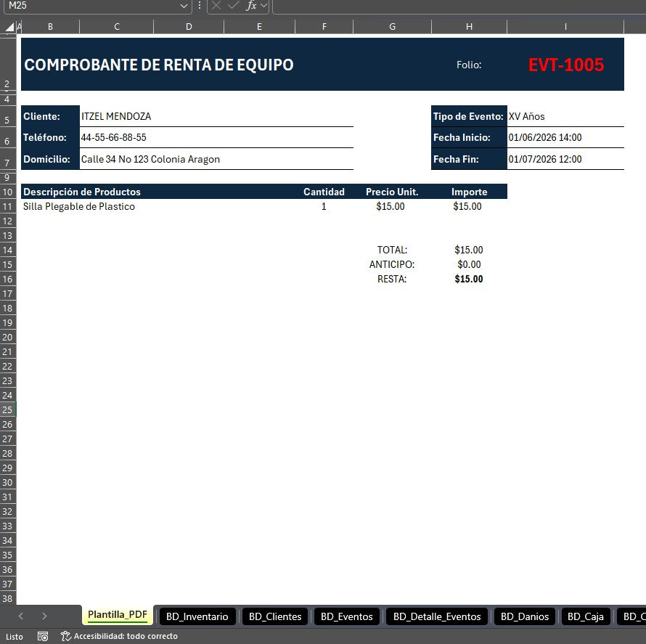This screenshot has height=644, width=646.
Task: Click the three-dot Name Box resize handle
Action: [200, 6]
